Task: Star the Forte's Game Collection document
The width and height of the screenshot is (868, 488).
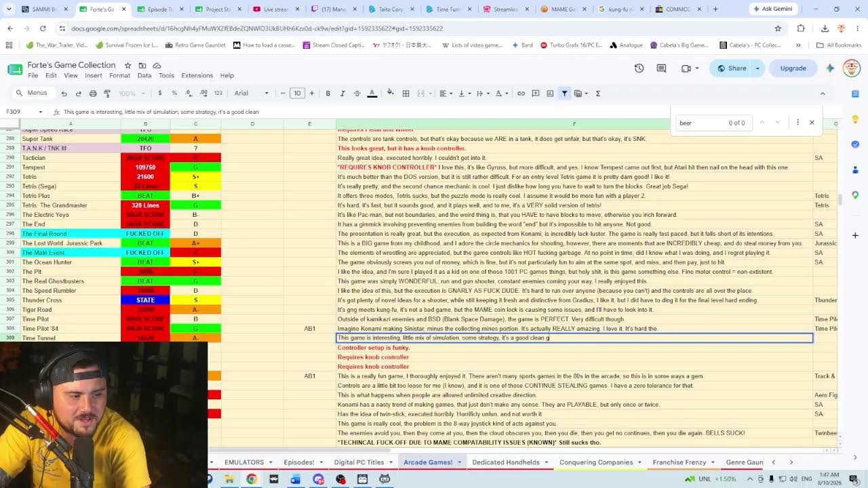Action: point(127,65)
